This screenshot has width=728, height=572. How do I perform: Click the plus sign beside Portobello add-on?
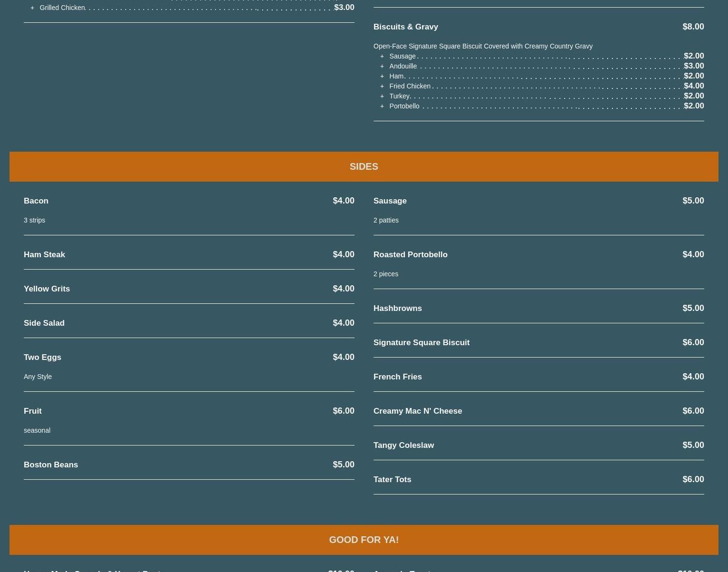[x=382, y=106]
